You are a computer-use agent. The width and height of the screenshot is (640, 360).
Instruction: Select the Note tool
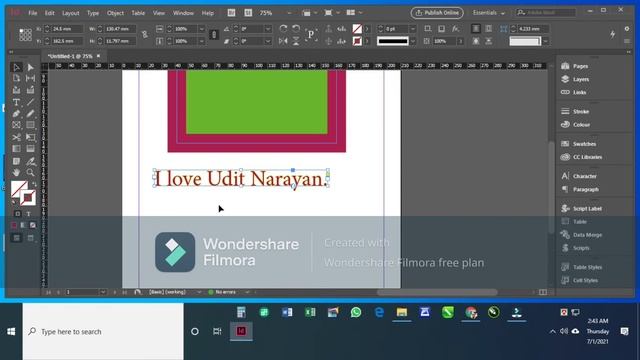(16, 162)
